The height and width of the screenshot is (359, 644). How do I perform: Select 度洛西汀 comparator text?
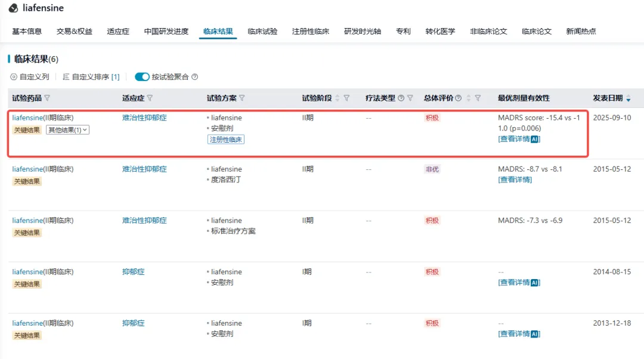(x=226, y=179)
